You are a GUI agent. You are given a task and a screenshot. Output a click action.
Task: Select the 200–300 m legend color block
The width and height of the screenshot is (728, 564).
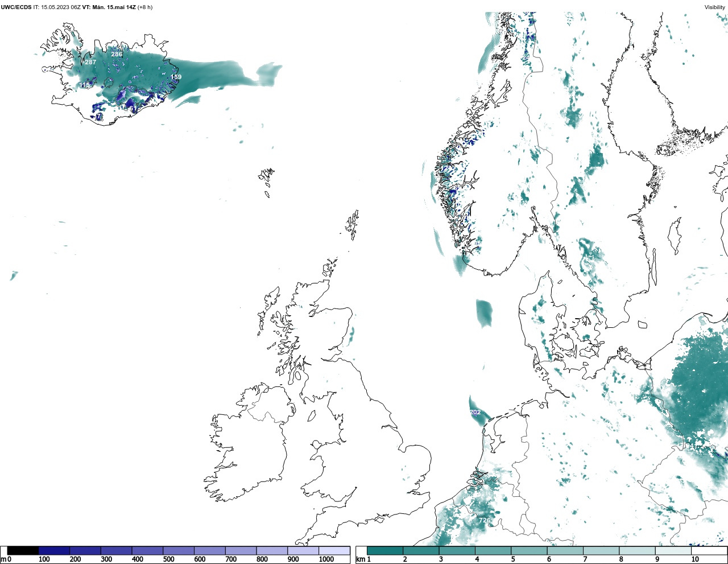coord(85,551)
